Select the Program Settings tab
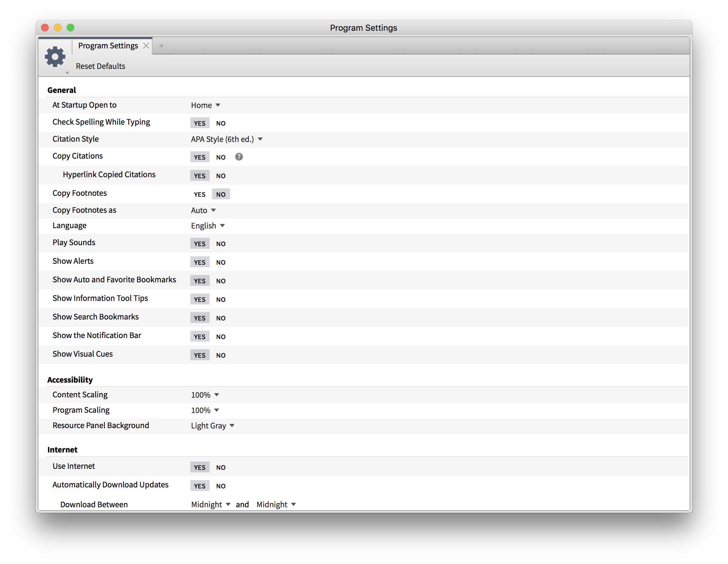The width and height of the screenshot is (728, 564). [x=108, y=46]
